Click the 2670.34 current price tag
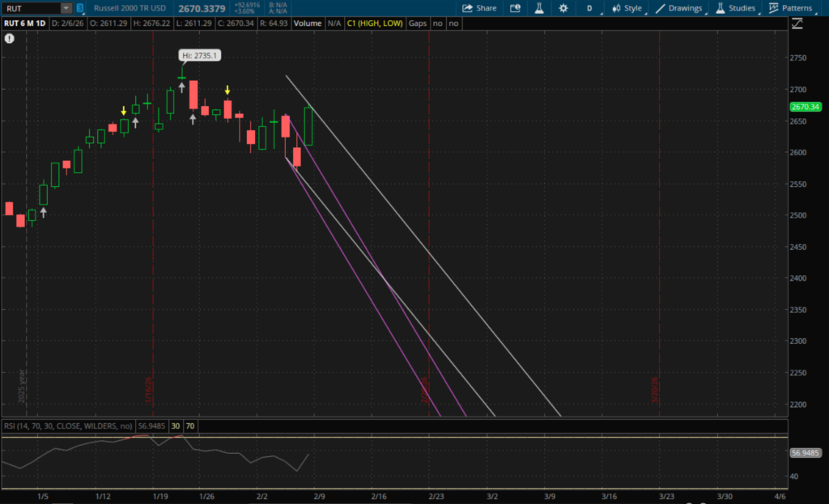829x504 pixels. [x=806, y=107]
